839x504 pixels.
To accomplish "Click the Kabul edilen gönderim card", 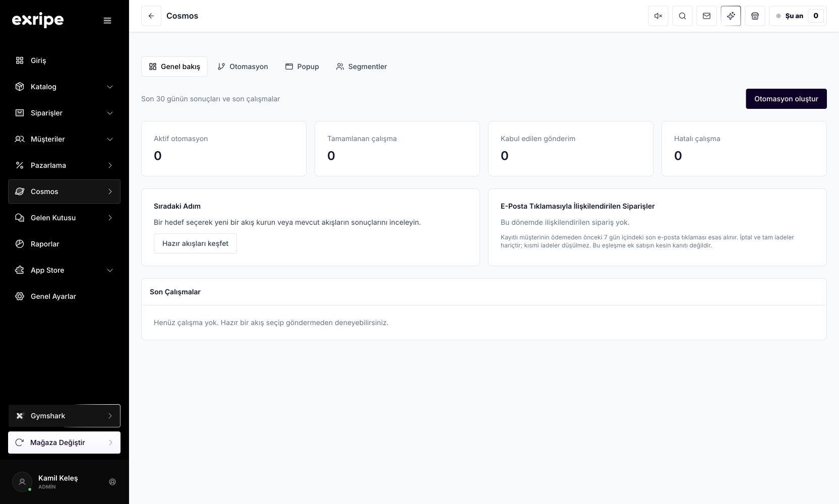I will tap(571, 149).
